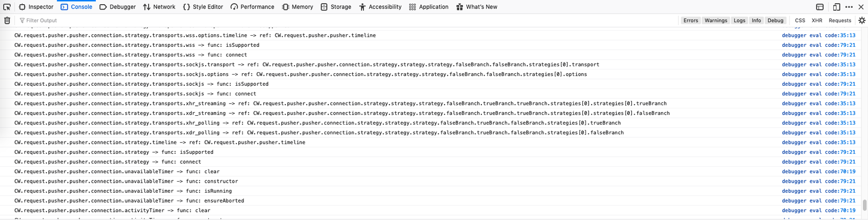
Task: Enable the CSS messages filter
Action: tap(800, 21)
